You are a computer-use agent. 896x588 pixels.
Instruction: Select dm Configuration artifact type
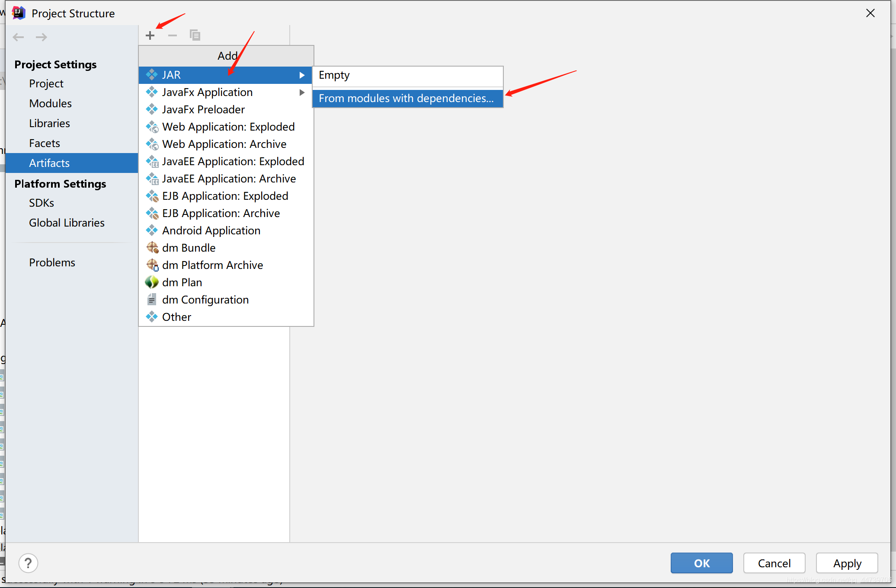pos(205,300)
